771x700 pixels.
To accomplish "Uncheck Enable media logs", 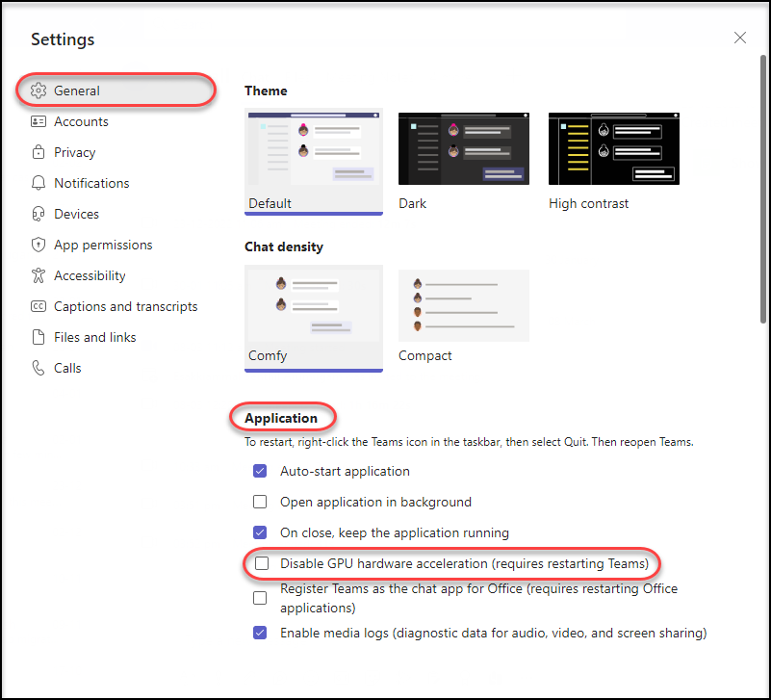I will pyautogui.click(x=260, y=633).
